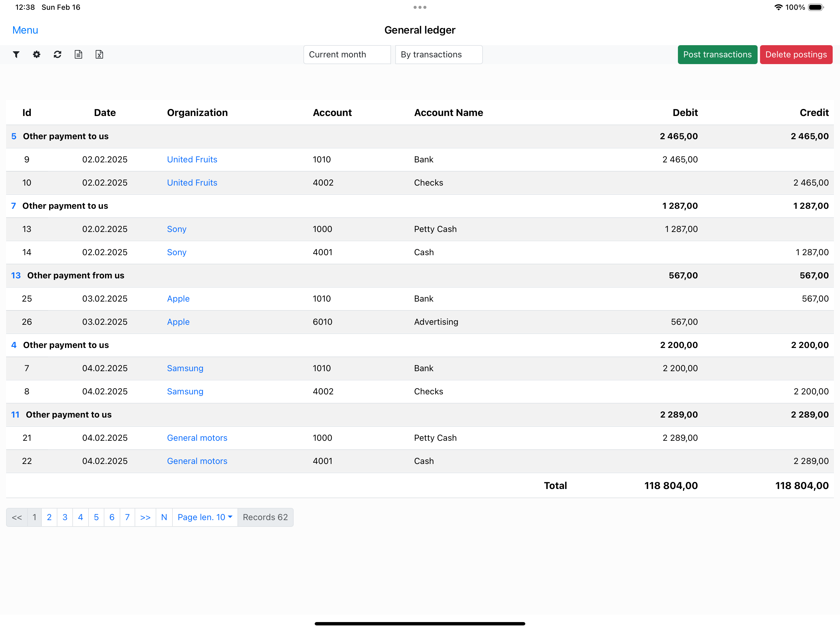Tap the 12:38 clock in status bar
This screenshot has height=630, width=840.
coord(25,7)
